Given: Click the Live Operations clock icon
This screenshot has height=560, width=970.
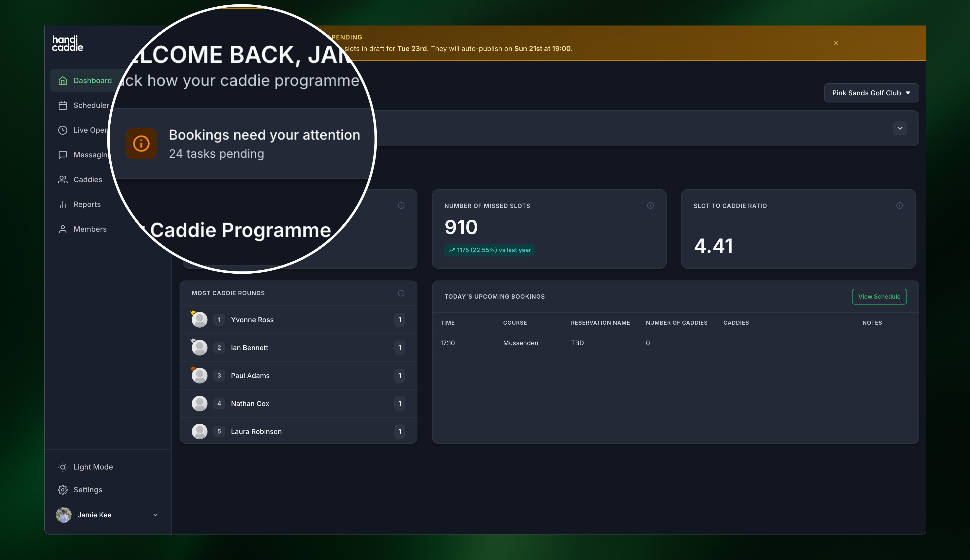Looking at the screenshot, I should [63, 130].
